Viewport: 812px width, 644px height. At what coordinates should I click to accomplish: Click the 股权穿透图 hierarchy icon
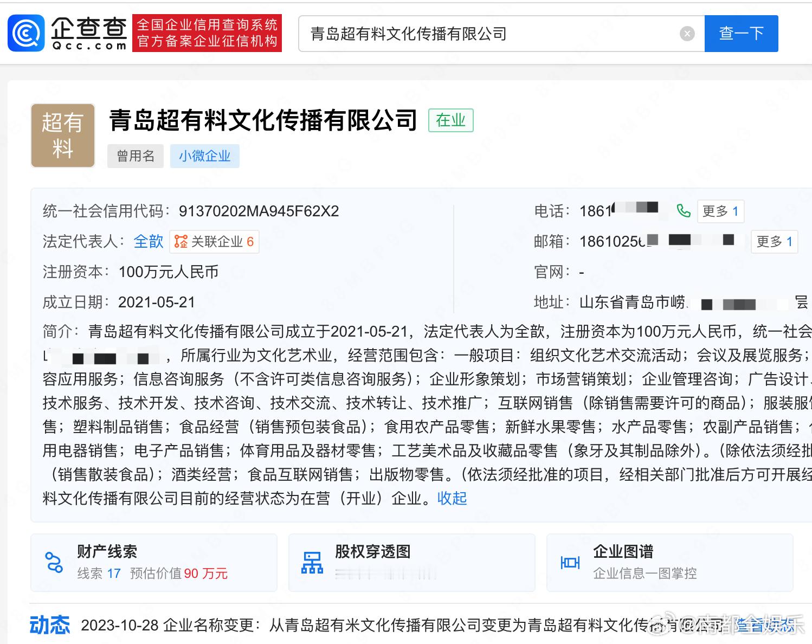point(312,563)
